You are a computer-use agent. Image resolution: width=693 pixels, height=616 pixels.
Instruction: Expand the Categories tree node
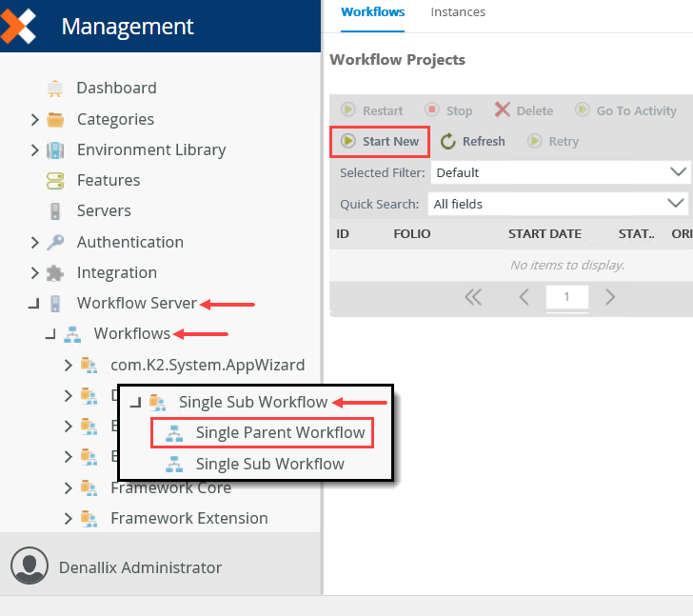35,119
